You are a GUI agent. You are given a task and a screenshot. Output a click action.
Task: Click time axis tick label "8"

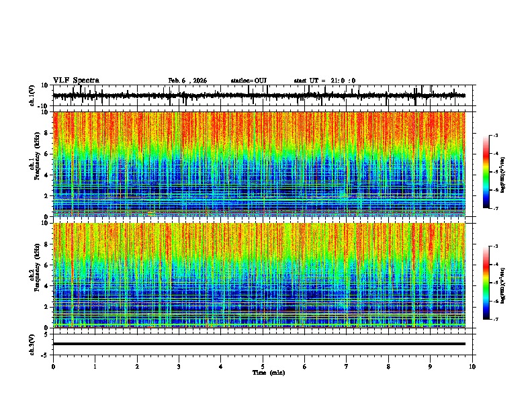pyautogui.click(x=388, y=367)
